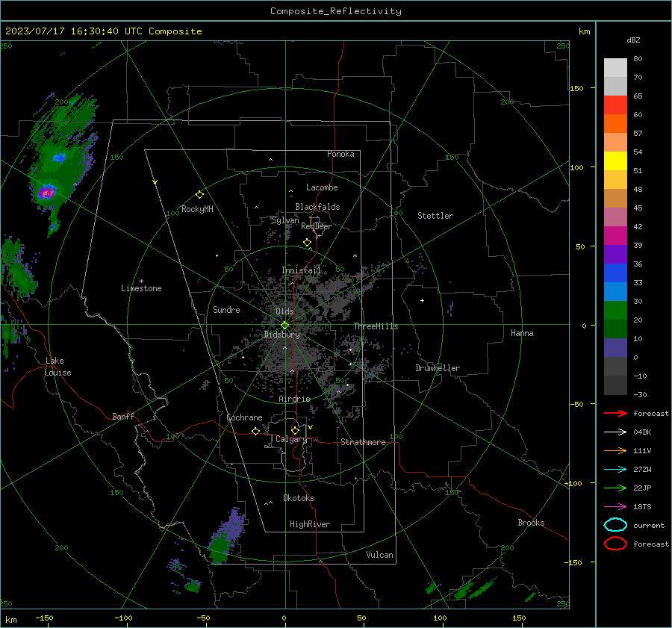This screenshot has height=628, width=672.
Task: Select the yellow diamond marker below Cochrane
Action: coord(255,431)
